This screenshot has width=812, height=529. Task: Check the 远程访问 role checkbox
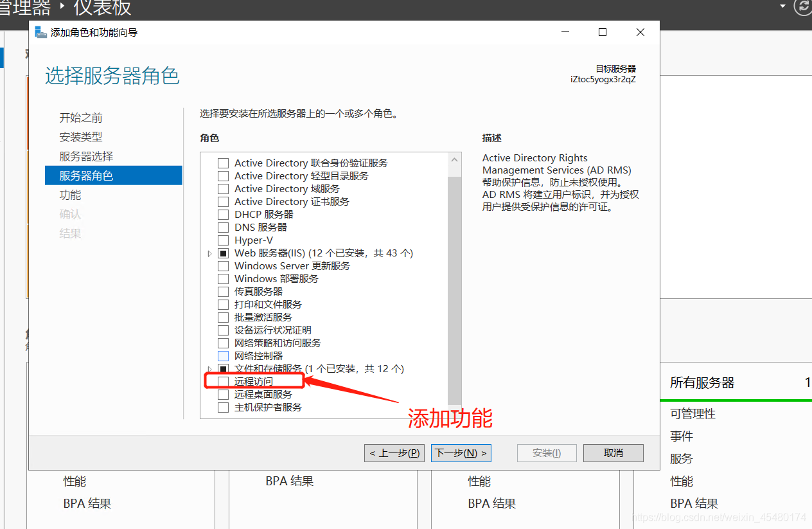tap(223, 381)
